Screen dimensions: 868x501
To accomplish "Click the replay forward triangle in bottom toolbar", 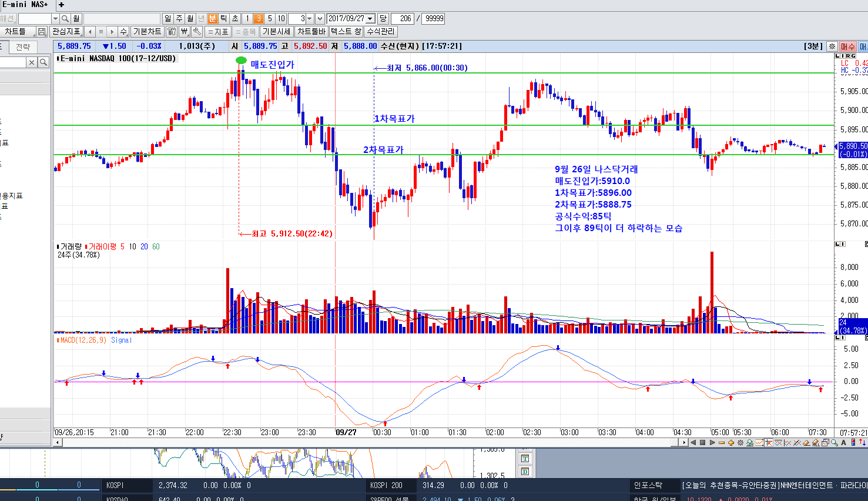I will pos(712,443).
